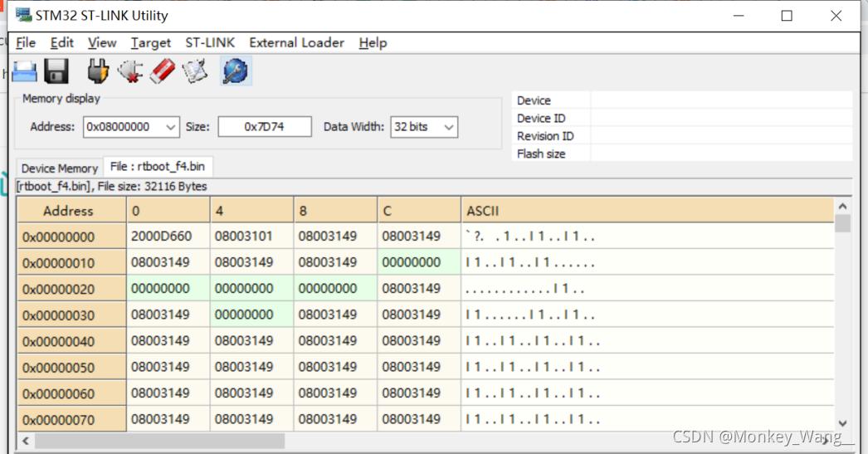Minimize the ST-LINK Utility window

(x=739, y=16)
